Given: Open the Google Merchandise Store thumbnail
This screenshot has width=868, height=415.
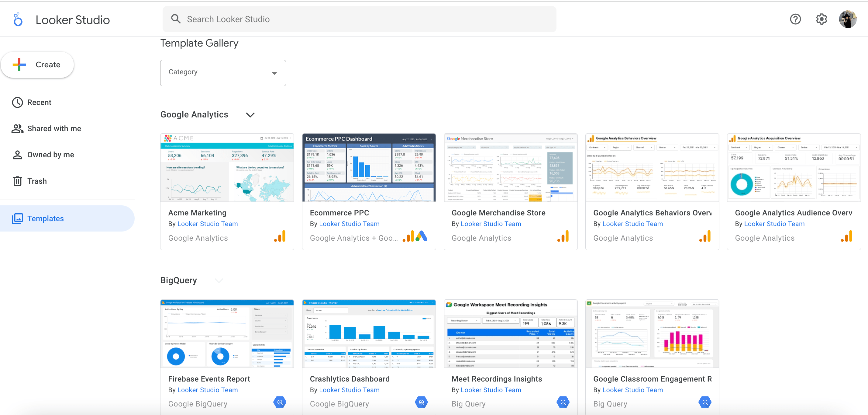Looking at the screenshot, I should (511, 168).
